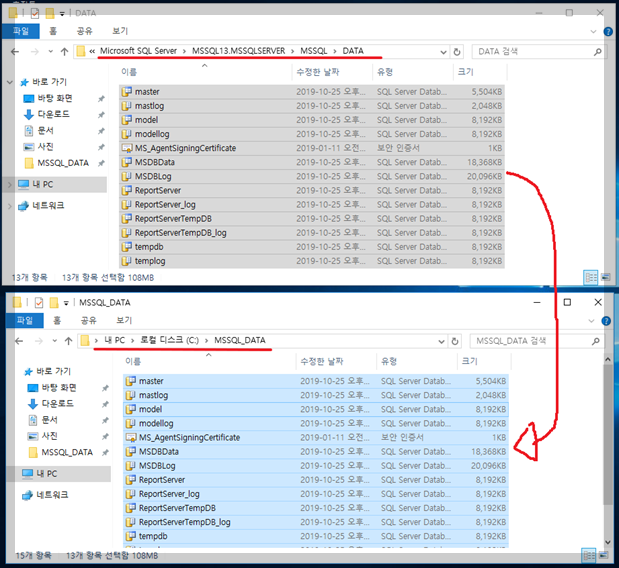This screenshot has height=568, width=619.
Task: Select tempdb in MSSQL_DATA window
Action: 315,536
